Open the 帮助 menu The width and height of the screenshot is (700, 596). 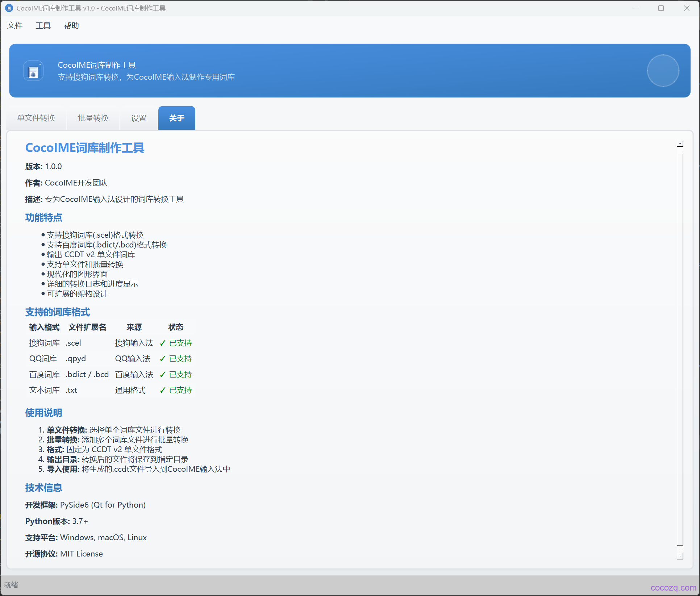point(71,25)
